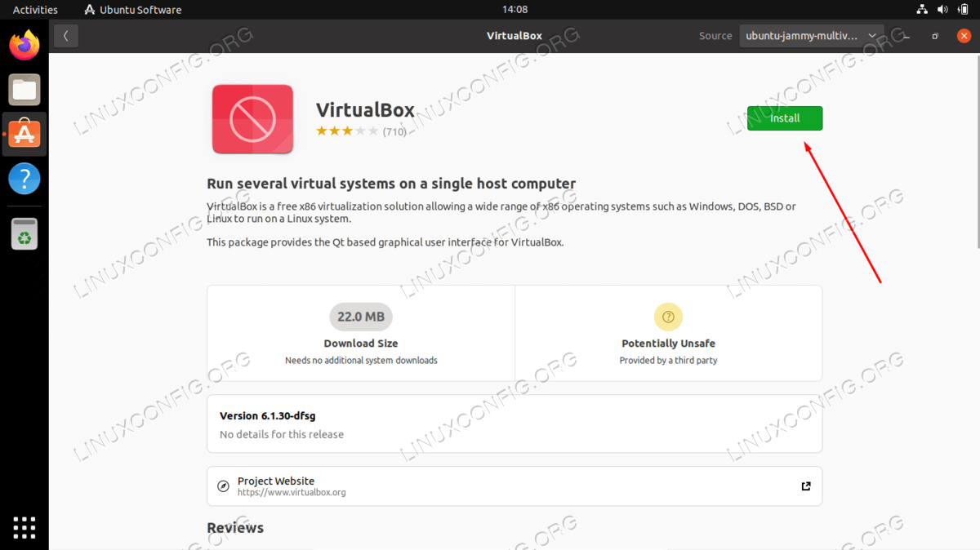Open the external link icon for Project Website
The height and width of the screenshot is (550, 980).
806,486
